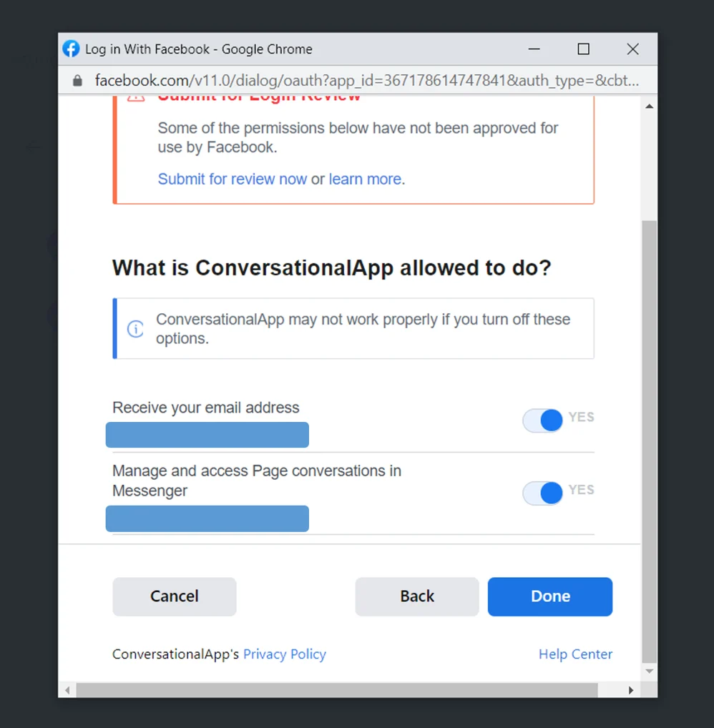Toggle off Receive your email address

pos(543,420)
